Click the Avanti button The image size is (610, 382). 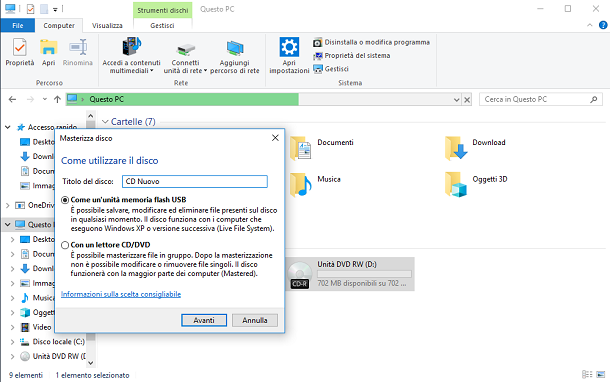point(204,320)
